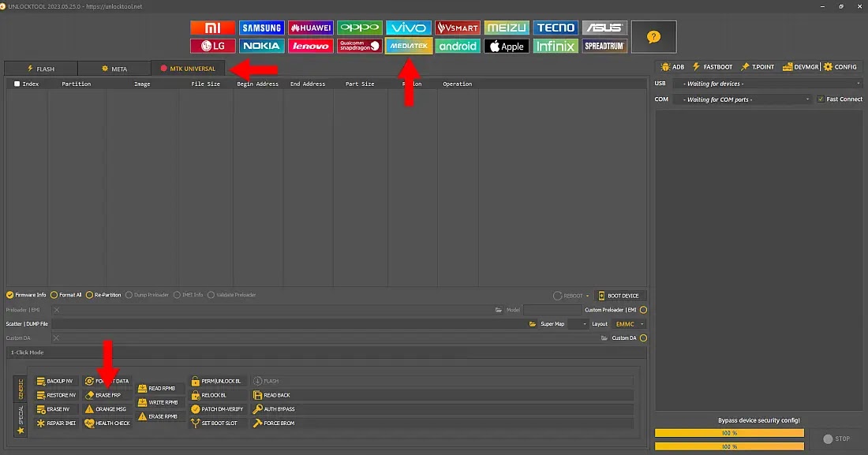Select the Dump Preloader radio option
The height and width of the screenshot is (455, 868).
[147, 295]
